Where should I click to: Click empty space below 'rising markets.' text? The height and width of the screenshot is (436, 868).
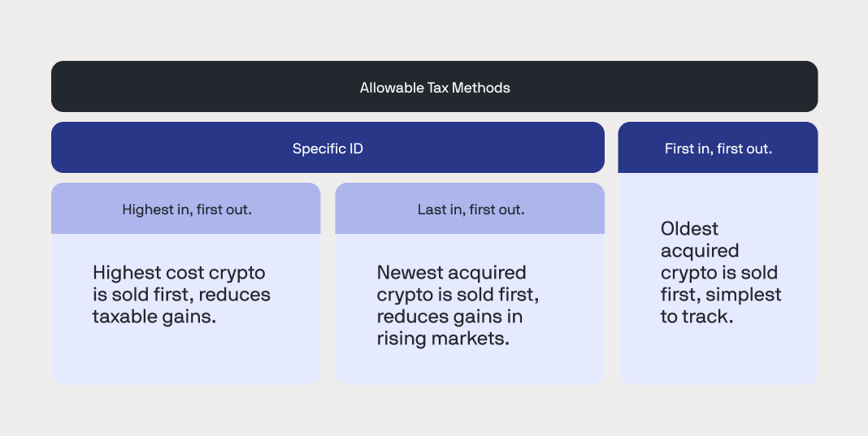(x=469, y=365)
